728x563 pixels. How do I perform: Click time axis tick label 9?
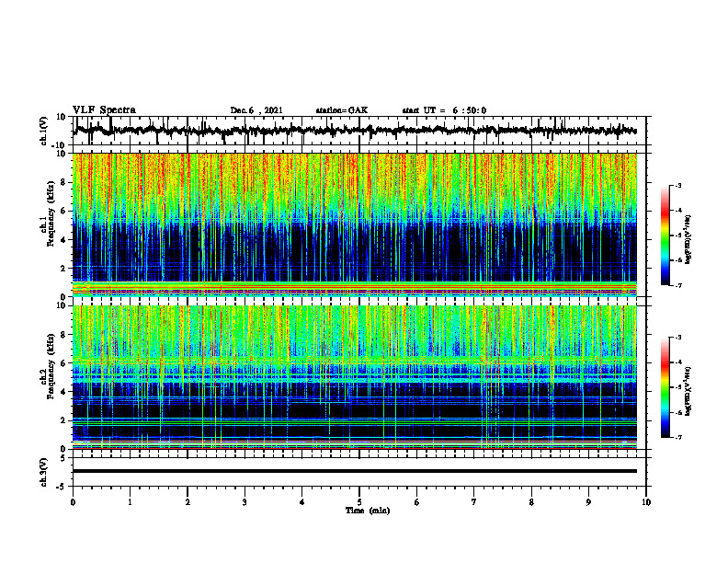(588, 502)
